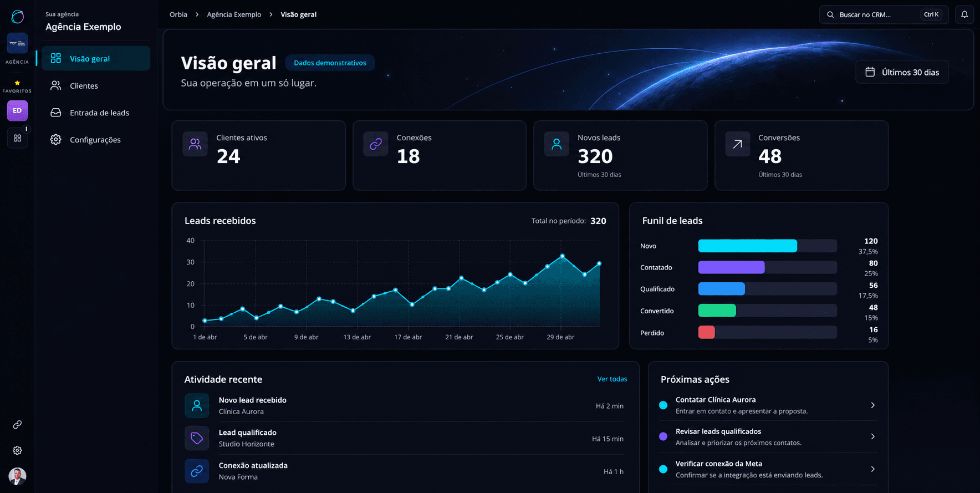980x493 pixels.
Task: Click the Orbia logo icon
Action: tap(17, 17)
